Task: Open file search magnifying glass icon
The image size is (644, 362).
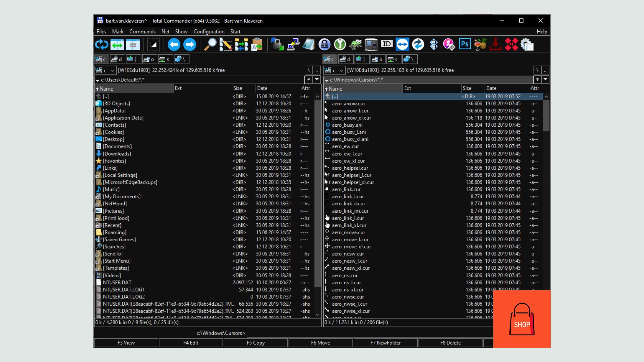Action: tap(210, 44)
